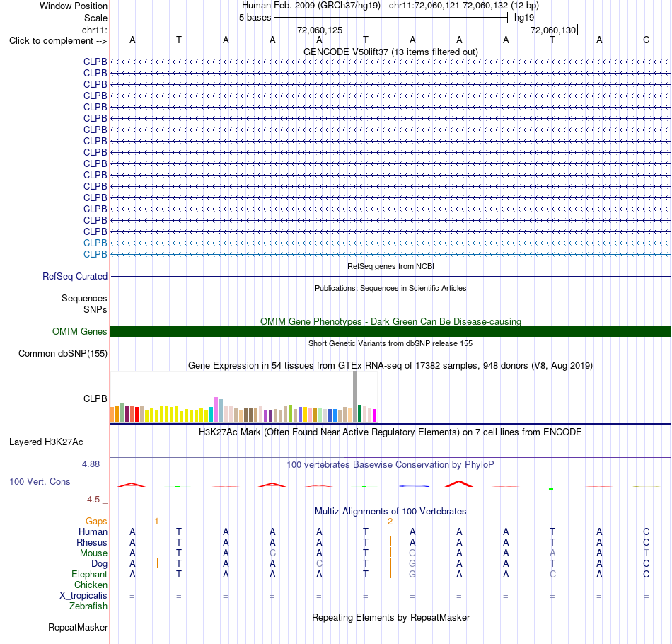672x644 pixels.
Task: Click the Chicken species row label
Action: [x=91, y=585]
